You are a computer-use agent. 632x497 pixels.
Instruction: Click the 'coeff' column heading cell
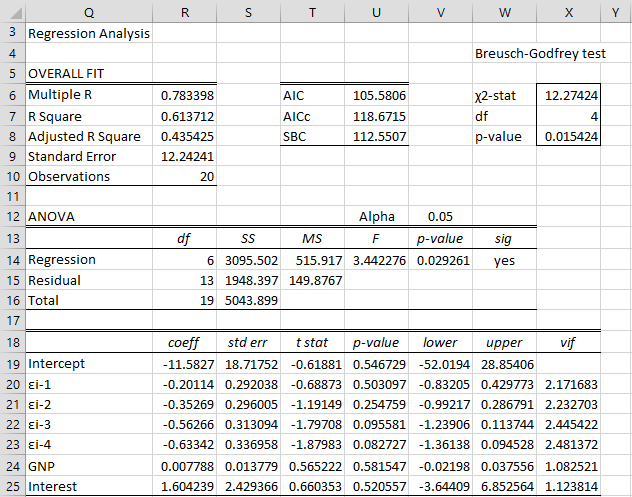pos(185,342)
